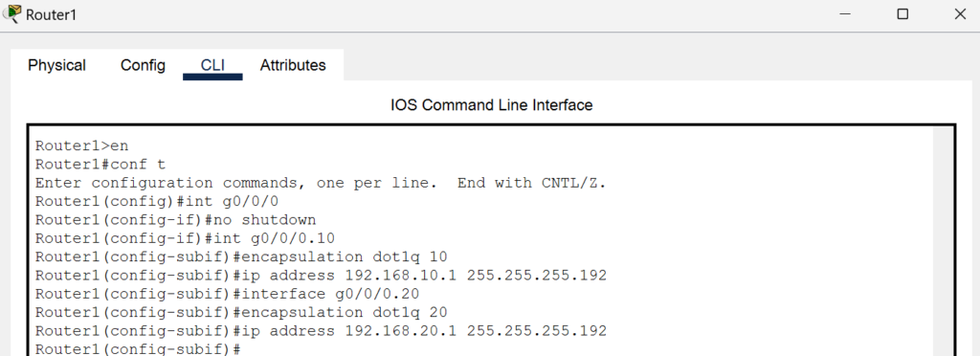
Task: Click the 'int g0/0/0.10' command line
Action: tap(185, 238)
